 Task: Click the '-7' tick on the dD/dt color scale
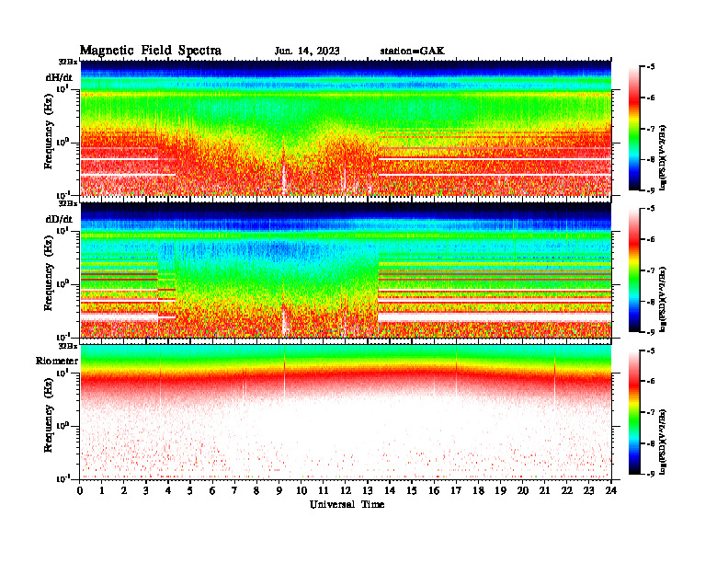tap(651, 270)
